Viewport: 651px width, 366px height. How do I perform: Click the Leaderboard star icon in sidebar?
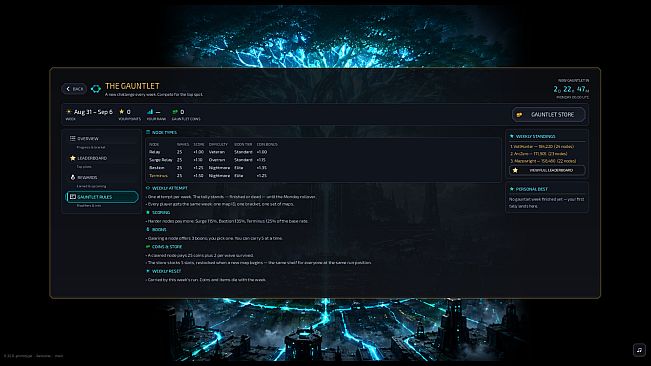[73, 158]
